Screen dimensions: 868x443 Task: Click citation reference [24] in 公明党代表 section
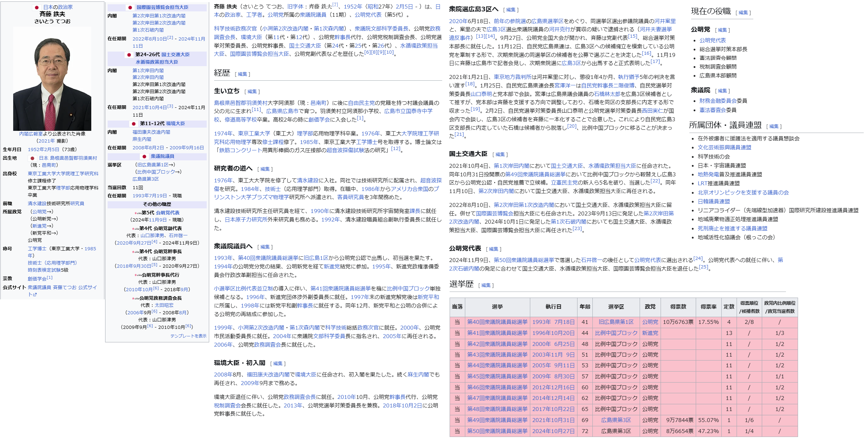[698, 258]
